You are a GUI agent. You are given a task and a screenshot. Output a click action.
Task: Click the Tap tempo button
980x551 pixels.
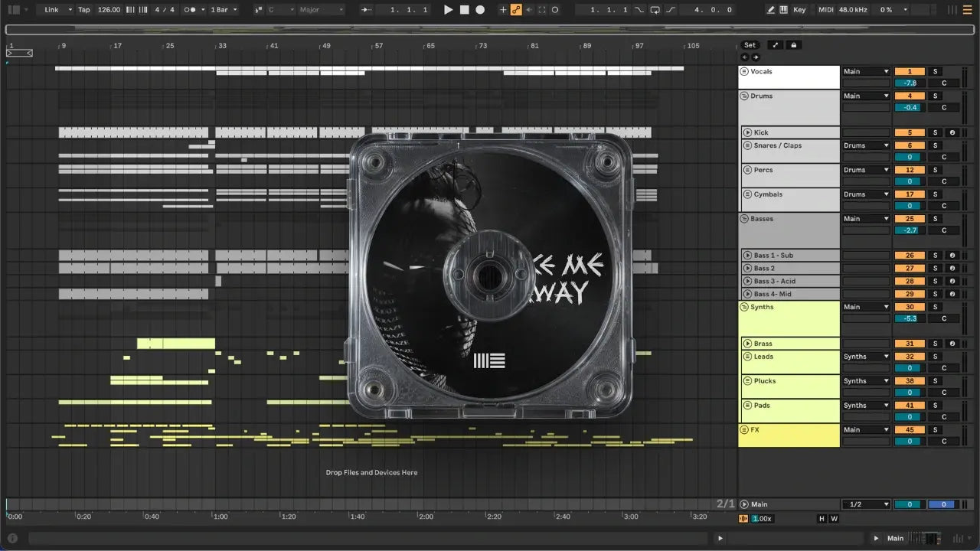[84, 10]
